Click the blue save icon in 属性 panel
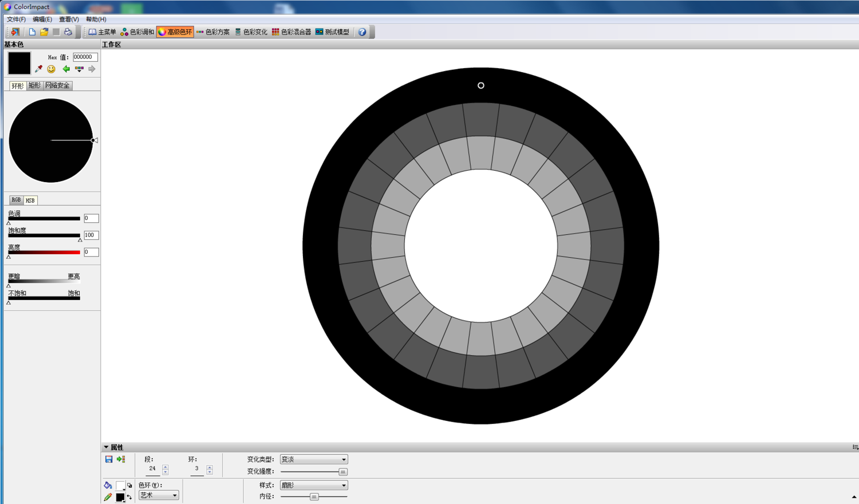 [x=109, y=459]
